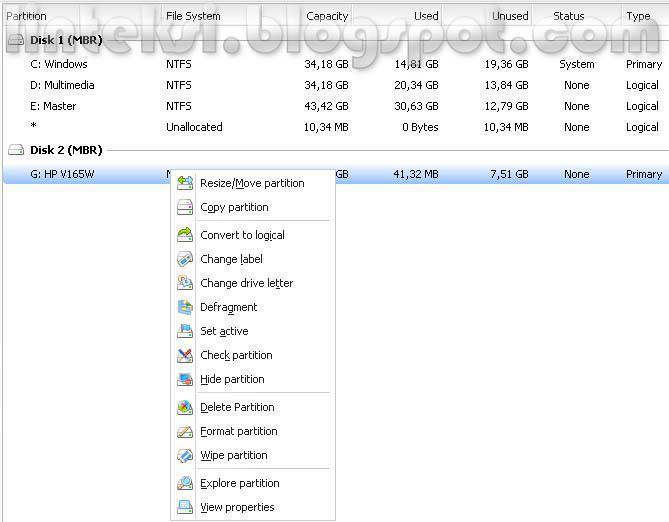Viewport: 669px width, 522px height.
Task: Choose Hide partition menu entry
Action: click(x=253, y=379)
